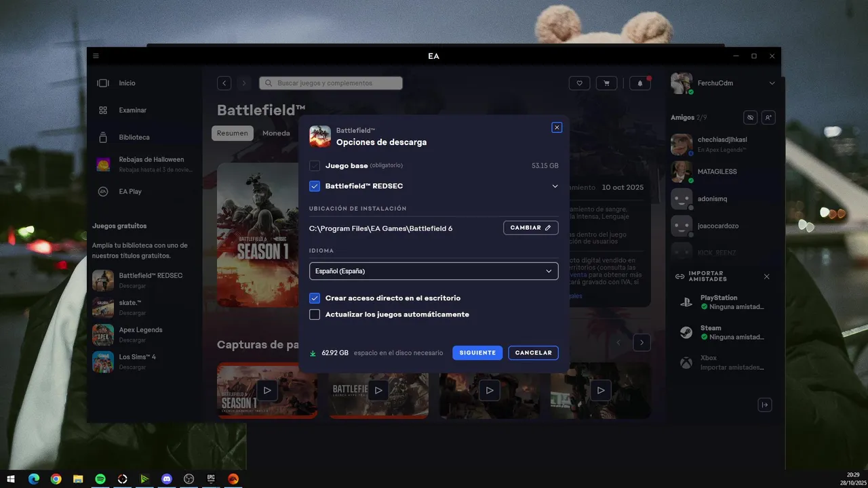Open the shopping cart icon
The height and width of the screenshot is (488, 868).
click(x=606, y=83)
